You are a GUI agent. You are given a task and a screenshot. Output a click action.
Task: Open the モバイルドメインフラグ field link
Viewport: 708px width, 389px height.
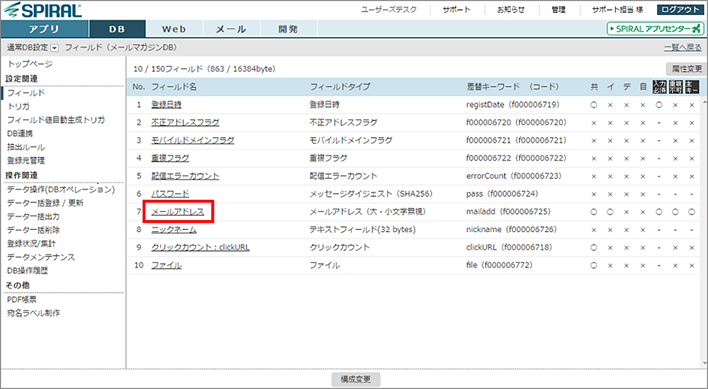(193, 140)
